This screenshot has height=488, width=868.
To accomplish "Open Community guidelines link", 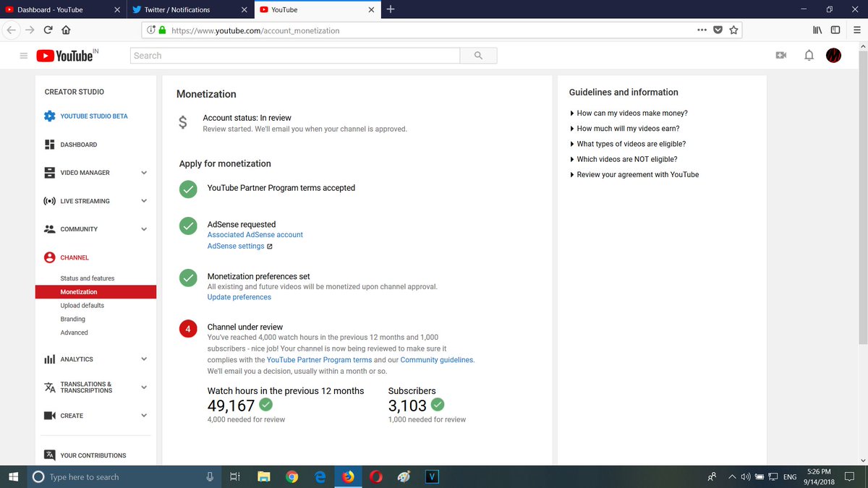I will (x=437, y=360).
